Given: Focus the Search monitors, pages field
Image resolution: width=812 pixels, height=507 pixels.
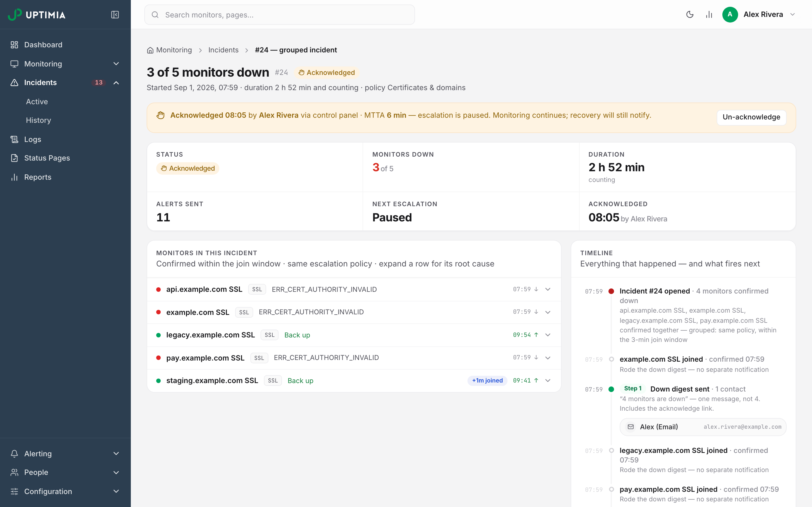Looking at the screenshot, I should coord(279,15).
